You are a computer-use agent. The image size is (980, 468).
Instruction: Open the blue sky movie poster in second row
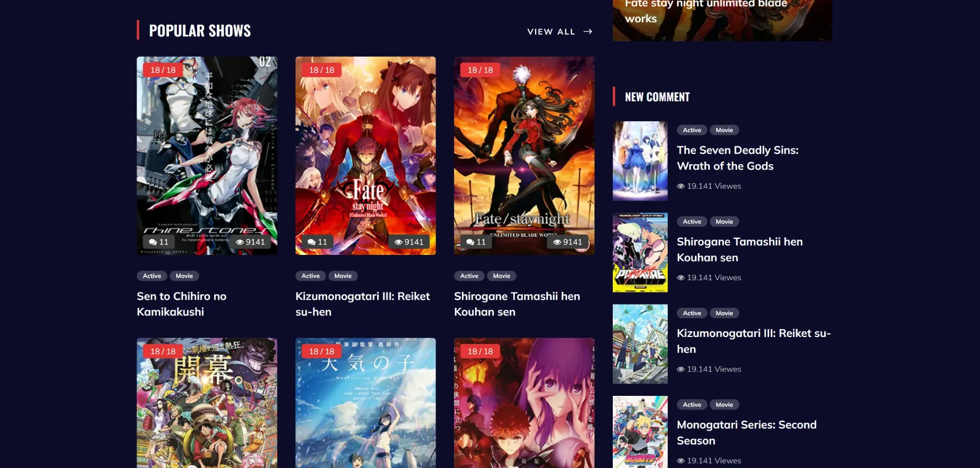pos(366,403)
